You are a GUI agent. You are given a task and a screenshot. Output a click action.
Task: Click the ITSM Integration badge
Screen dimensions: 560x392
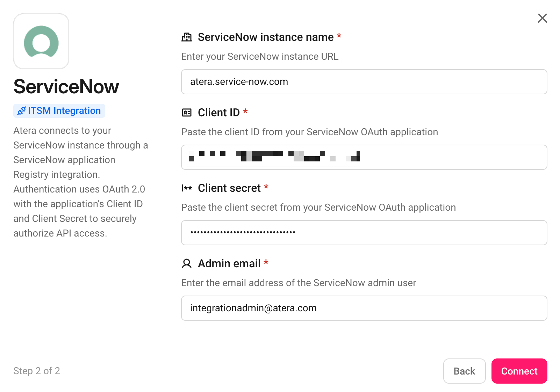point(59,111)
